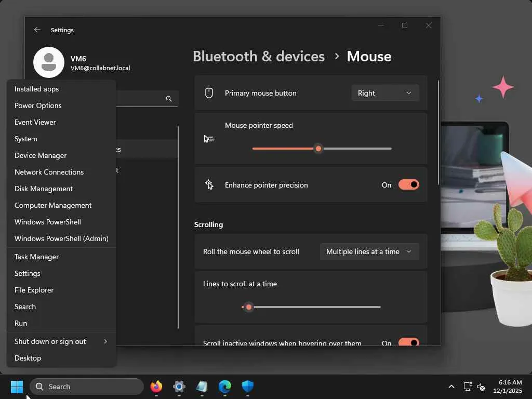The width and height of the screenshot is (532, 399).
Task: Open Roll the mouse wheel dropdown
Action: coord(369,251)
